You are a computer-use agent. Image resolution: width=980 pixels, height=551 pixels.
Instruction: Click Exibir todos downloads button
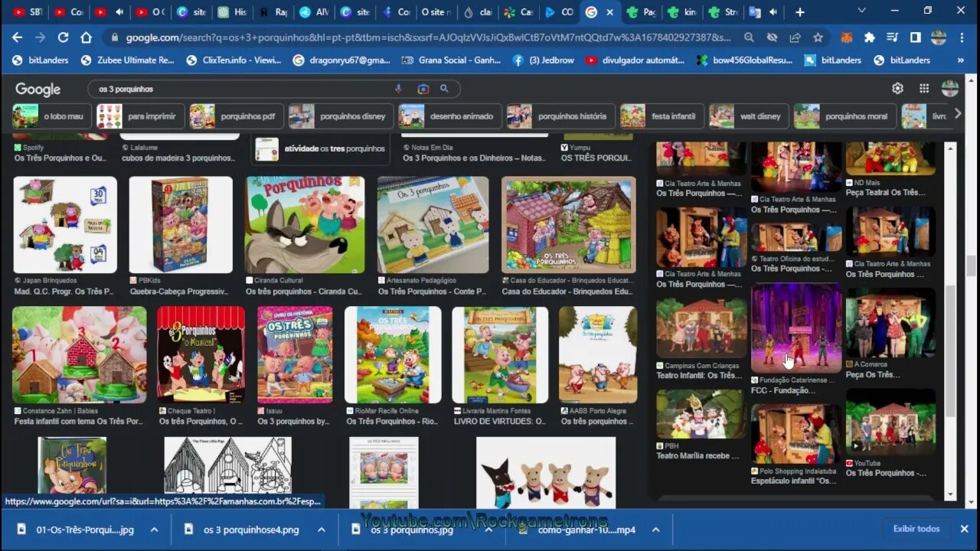[916, 529]
